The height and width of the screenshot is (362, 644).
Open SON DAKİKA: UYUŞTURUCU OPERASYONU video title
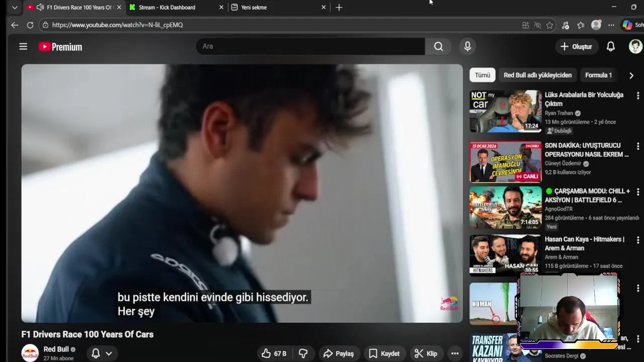tap(587, 150)
